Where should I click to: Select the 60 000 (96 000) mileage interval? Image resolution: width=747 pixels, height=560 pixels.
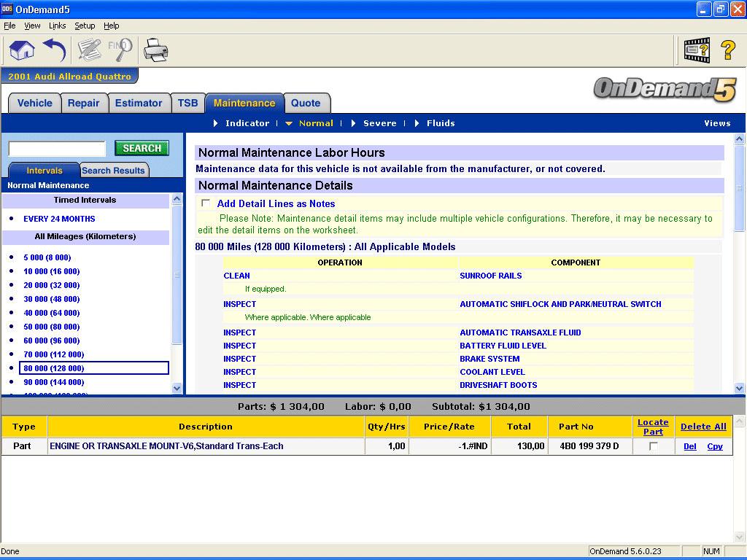coord(52,341)
